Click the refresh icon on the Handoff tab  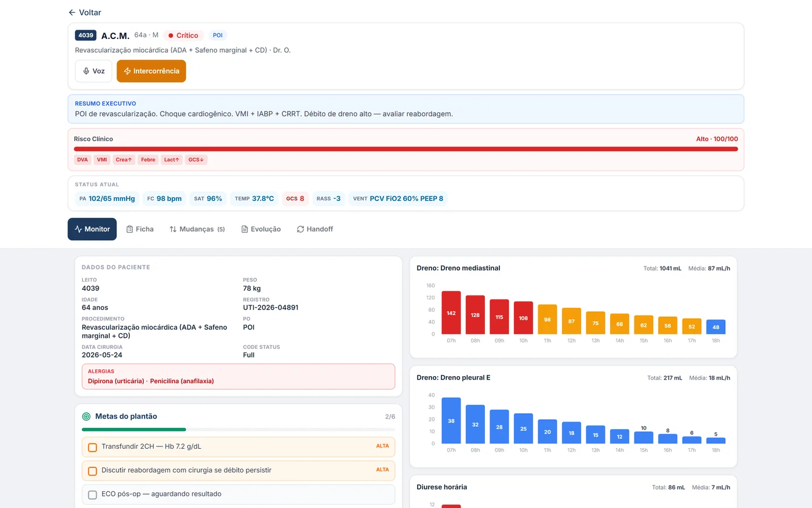(300, 229)
